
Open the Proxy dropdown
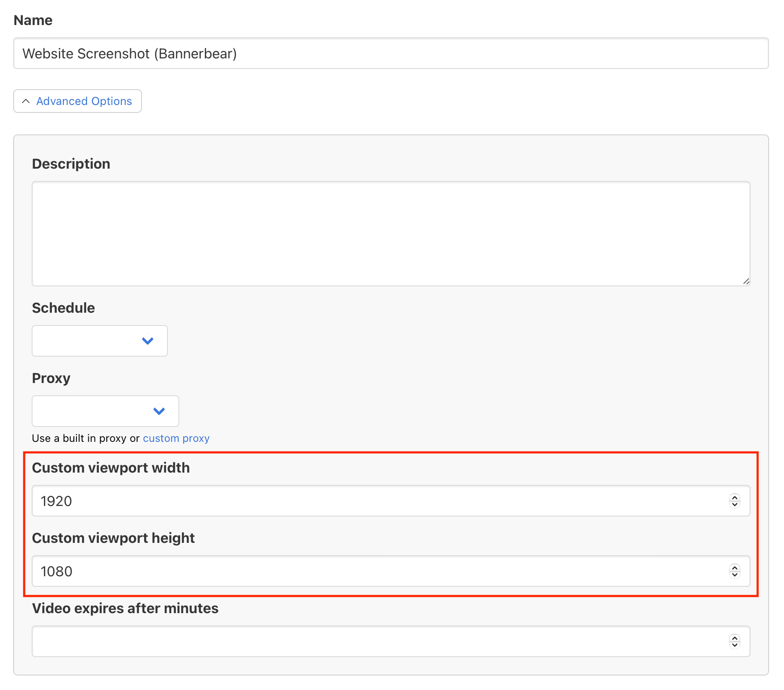point(105,411)
